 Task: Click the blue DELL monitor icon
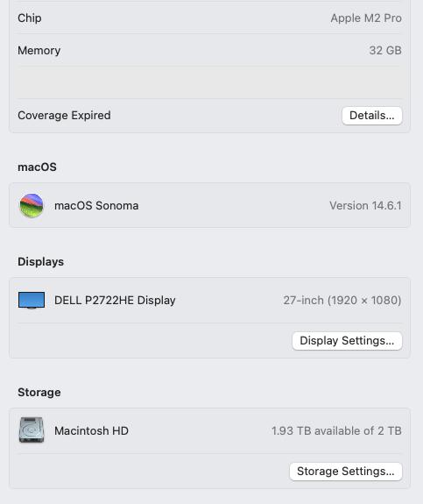point(32,301)
